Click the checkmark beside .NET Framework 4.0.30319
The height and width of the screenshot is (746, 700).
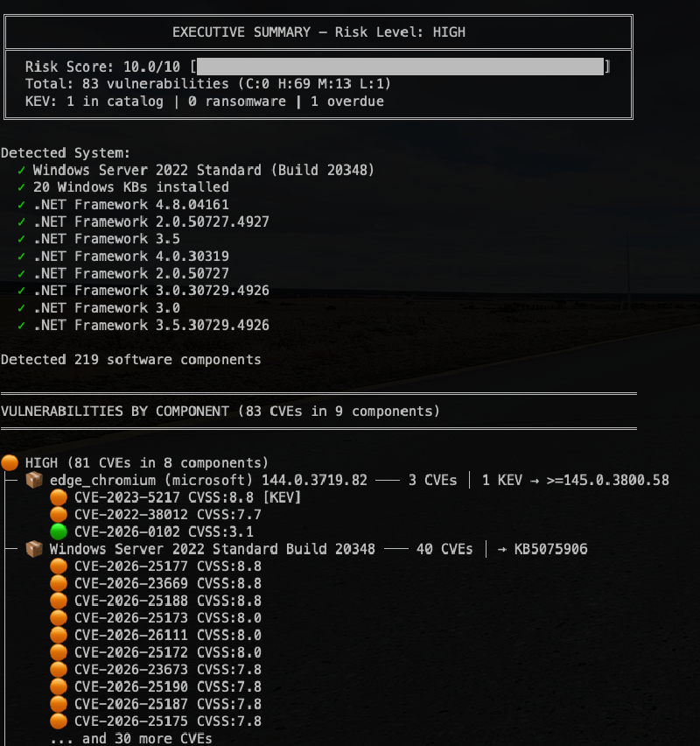21,257
